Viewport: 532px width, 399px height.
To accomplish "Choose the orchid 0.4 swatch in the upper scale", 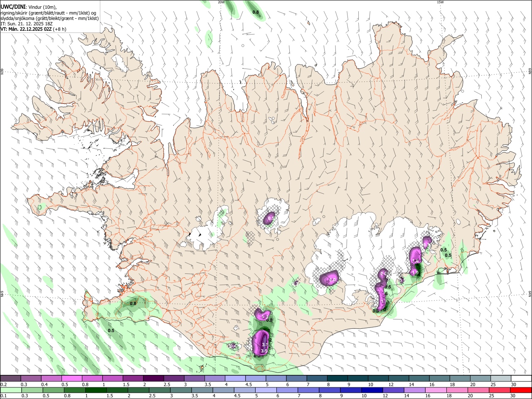I will tap(52, 379).
